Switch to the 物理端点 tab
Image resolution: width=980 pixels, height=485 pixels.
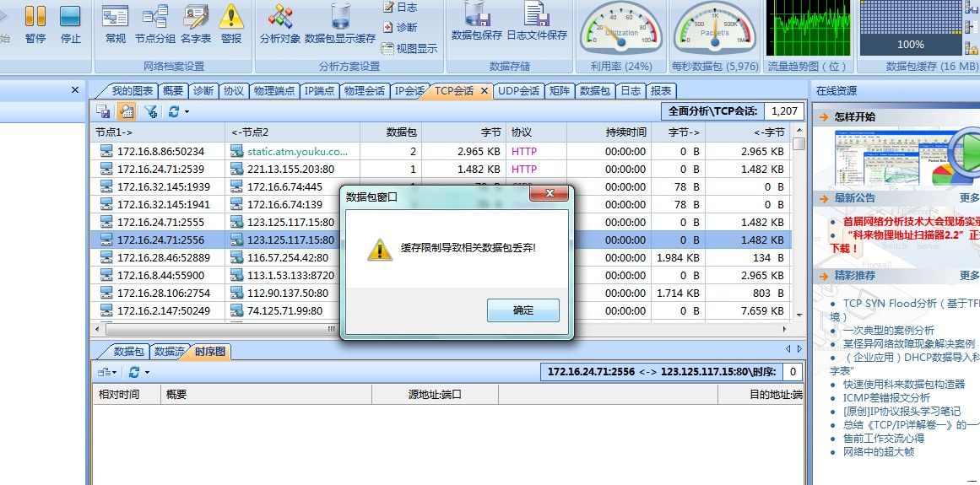(x=273, y=90)
